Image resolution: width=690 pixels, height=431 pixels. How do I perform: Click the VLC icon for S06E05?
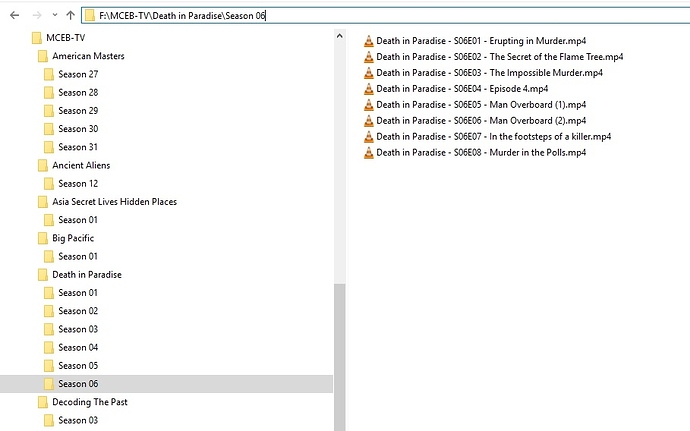(x=369, y=105)
